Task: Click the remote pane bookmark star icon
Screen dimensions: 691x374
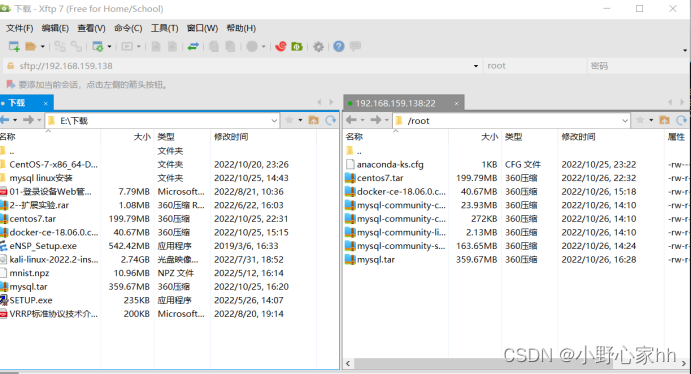Action: [x=640, y=120]
